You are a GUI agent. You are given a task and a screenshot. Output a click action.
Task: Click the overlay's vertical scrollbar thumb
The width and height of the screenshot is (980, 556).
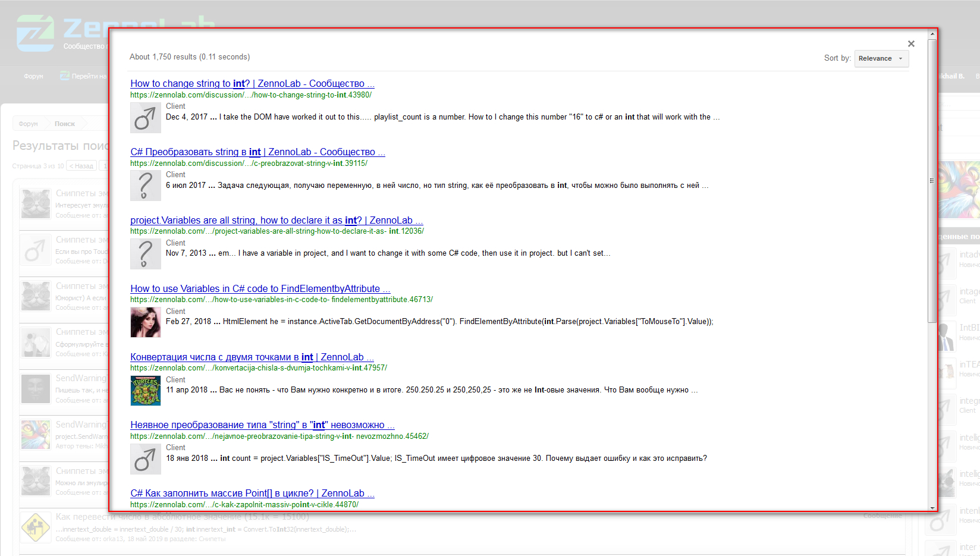click(x=932, y=181)
